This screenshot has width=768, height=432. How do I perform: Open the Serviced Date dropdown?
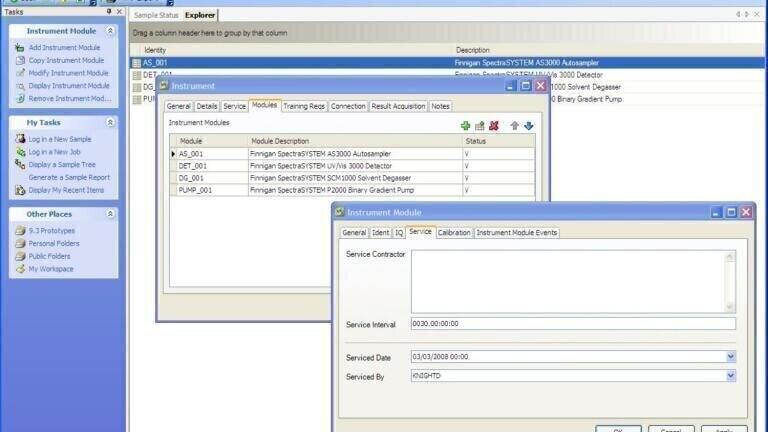coord(730,357)
